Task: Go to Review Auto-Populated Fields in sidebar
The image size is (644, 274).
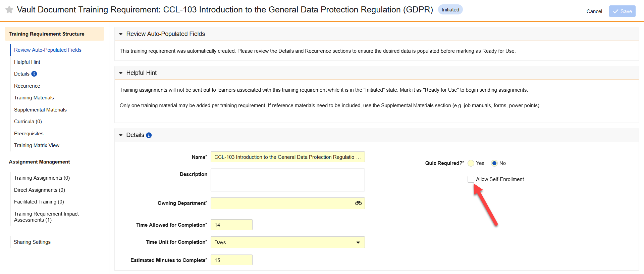Action: click(48, 50)
